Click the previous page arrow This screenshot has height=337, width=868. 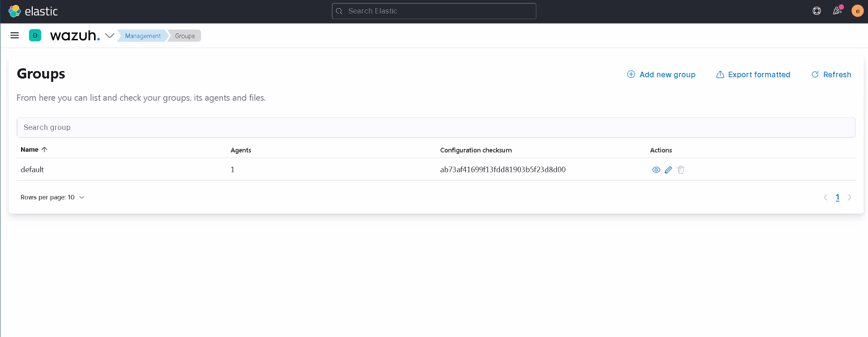pos(825,197)
